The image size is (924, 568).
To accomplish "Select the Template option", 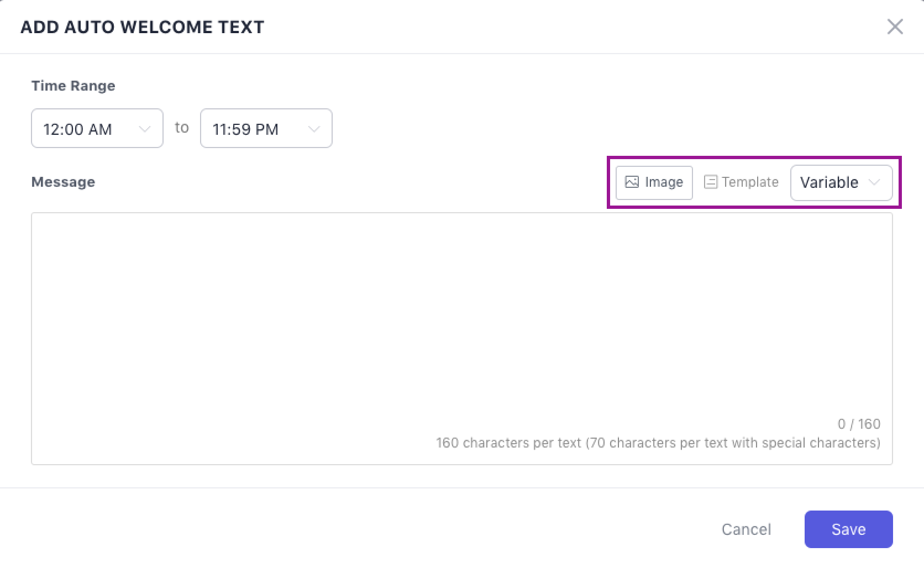I will click(x=741, y=182).
